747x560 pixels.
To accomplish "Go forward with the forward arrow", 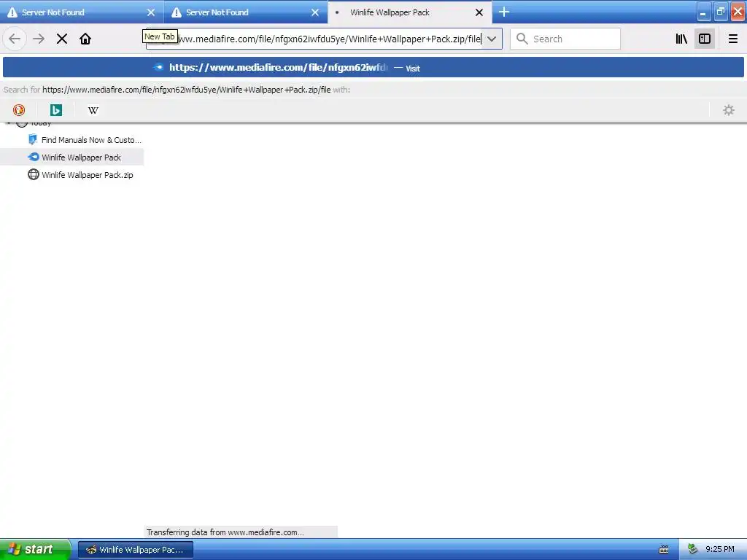I will [x=39, y=39].
